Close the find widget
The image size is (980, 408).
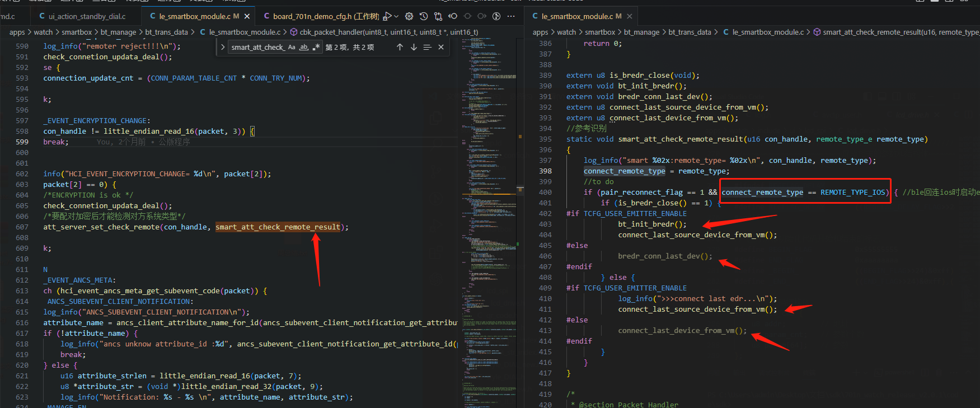tap(441, 47)
